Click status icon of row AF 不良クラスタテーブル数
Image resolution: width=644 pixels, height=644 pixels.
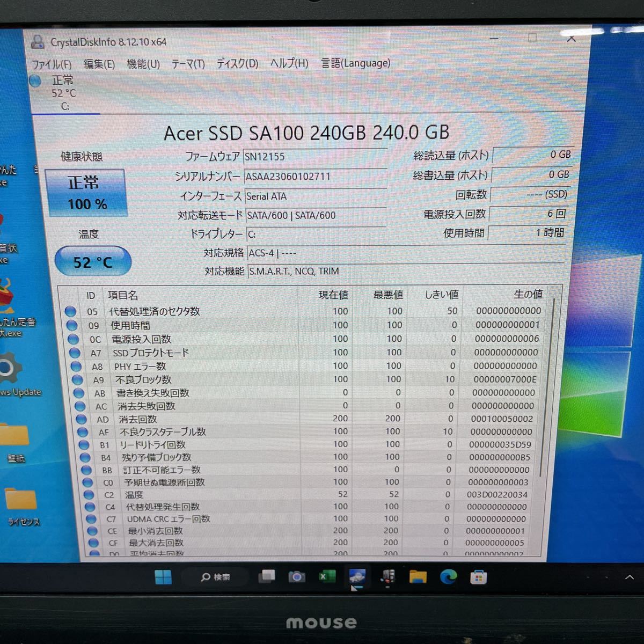coord(83,432)
